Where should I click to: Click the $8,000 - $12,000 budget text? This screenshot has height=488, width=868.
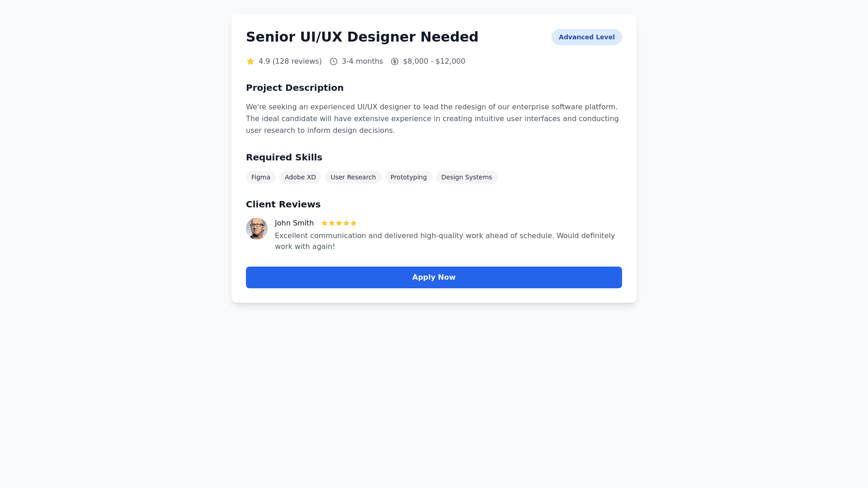434,61
